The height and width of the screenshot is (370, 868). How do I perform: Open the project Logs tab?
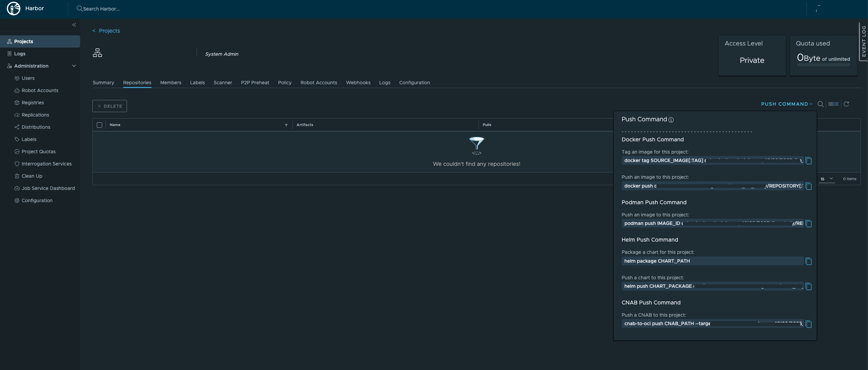point(384,83)
